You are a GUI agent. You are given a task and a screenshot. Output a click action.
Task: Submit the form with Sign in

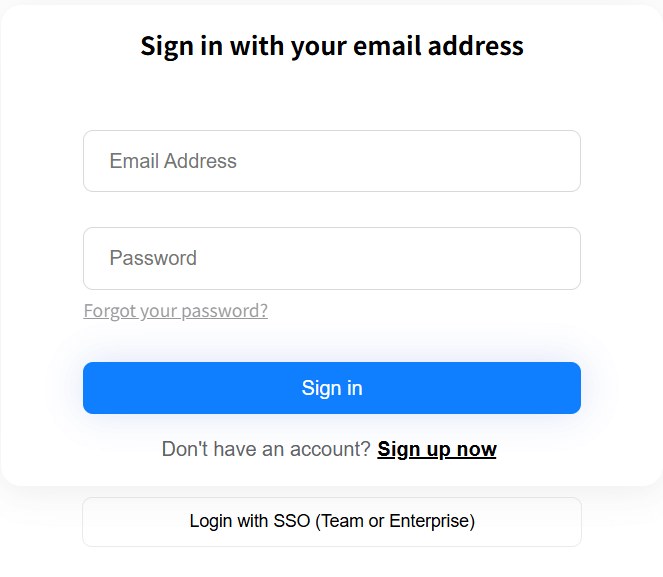pos(331,388)
